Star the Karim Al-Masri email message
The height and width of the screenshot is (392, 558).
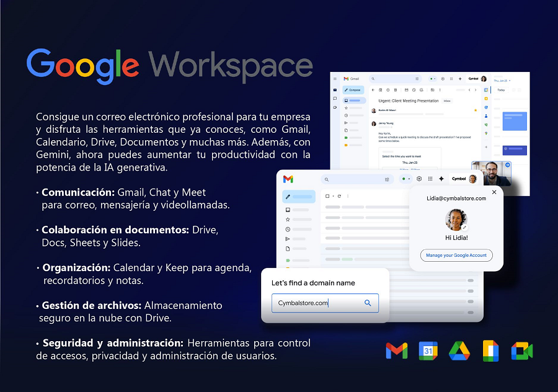[476, 110]
